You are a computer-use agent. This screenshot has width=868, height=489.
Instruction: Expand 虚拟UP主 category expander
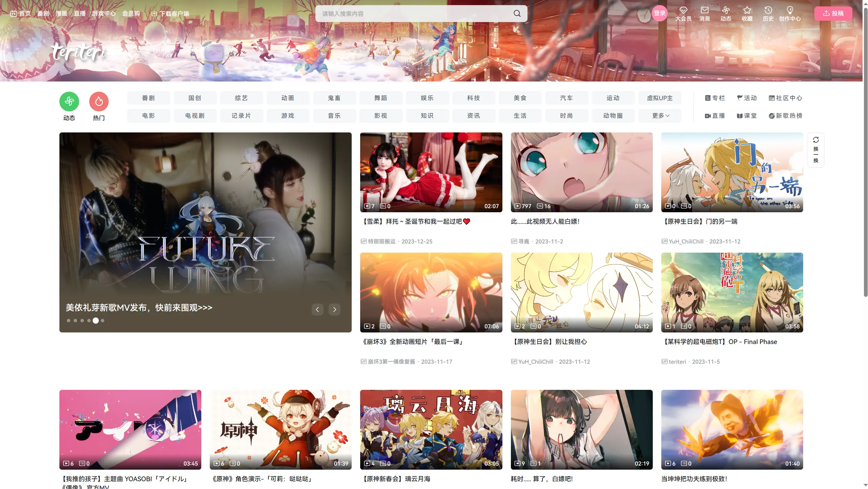click(x=659, y=98)
